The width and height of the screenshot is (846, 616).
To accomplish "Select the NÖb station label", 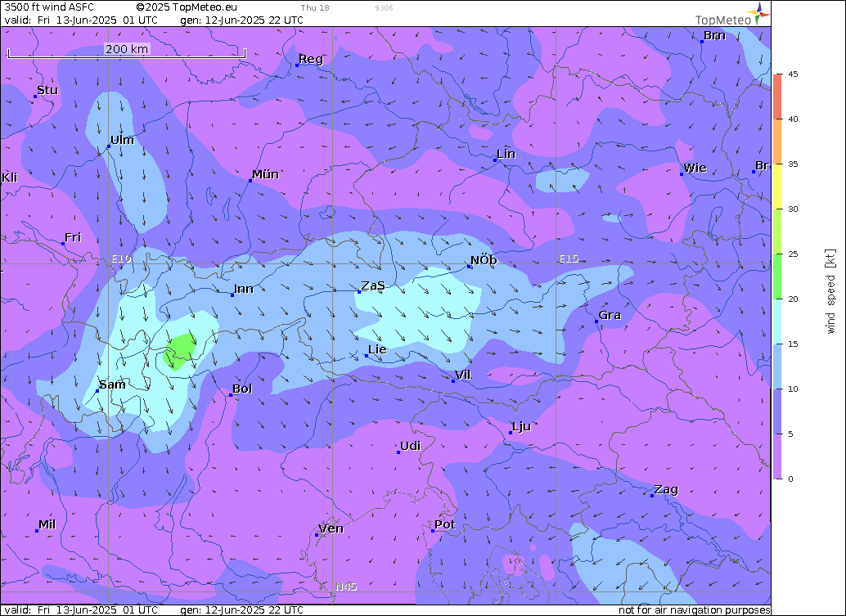I will [x=484, y=260].
